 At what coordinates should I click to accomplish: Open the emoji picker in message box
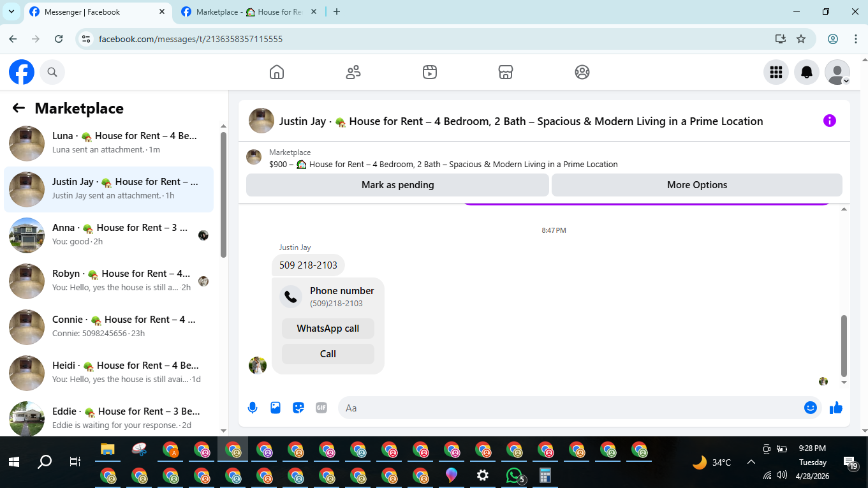tap(811, 408)
